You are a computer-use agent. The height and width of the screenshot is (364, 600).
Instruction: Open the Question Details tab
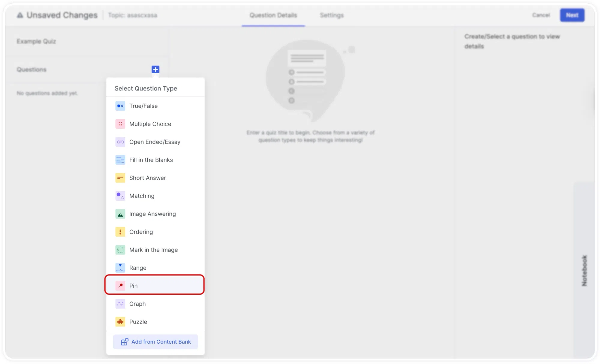point(273,15)
